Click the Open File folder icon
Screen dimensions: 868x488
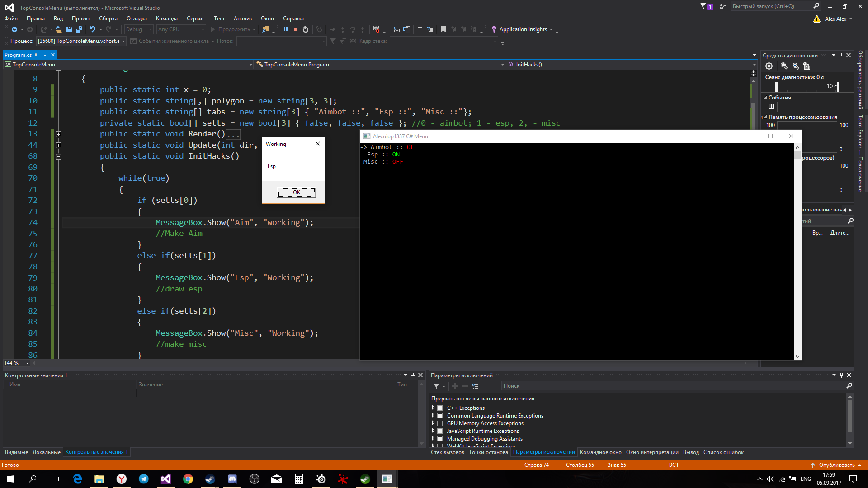tap(59, 29)
